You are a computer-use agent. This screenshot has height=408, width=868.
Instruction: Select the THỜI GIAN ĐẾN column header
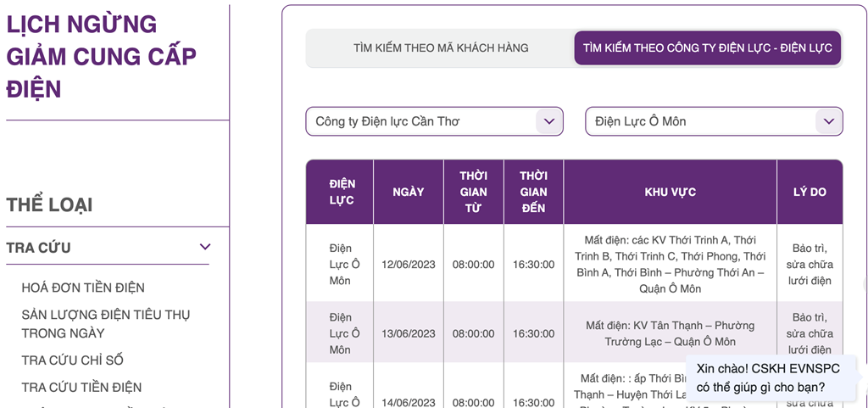click(533, 192)
